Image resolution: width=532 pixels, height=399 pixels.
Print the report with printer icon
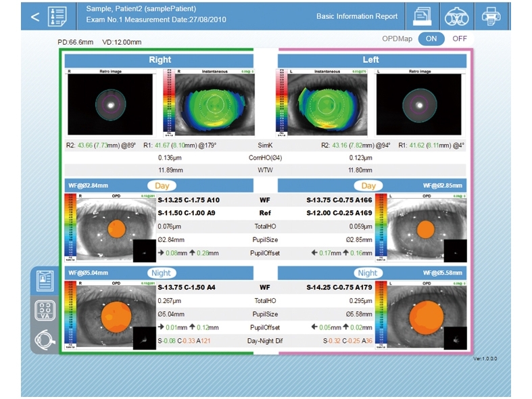coord(491,16)
